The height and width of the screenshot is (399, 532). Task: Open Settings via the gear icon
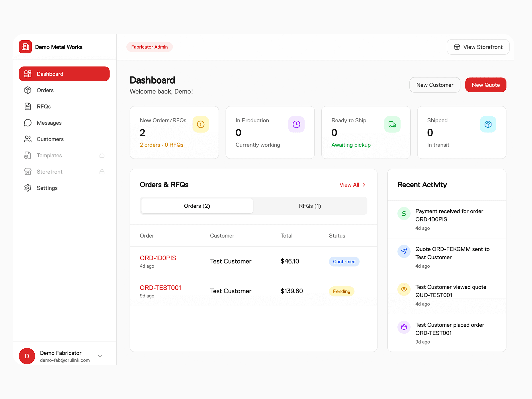28,188
